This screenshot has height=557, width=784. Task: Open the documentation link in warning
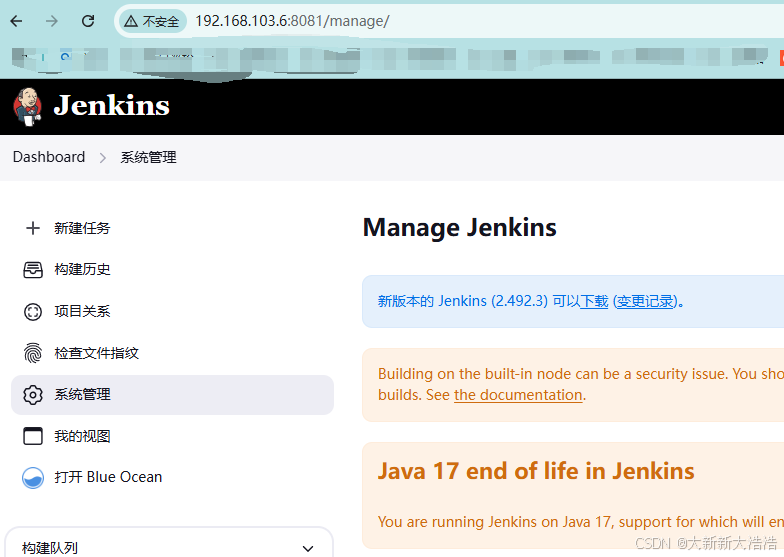(518, 395)
